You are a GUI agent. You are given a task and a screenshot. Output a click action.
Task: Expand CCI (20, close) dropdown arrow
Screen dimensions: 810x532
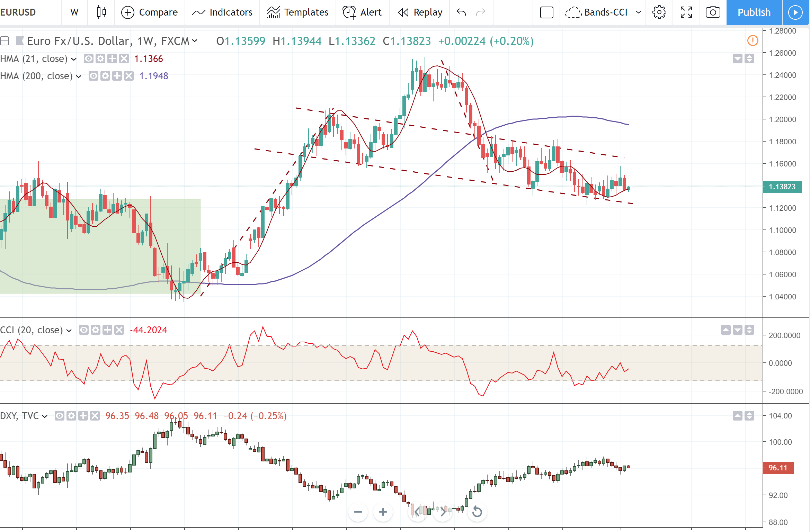(x=69, y=331)
